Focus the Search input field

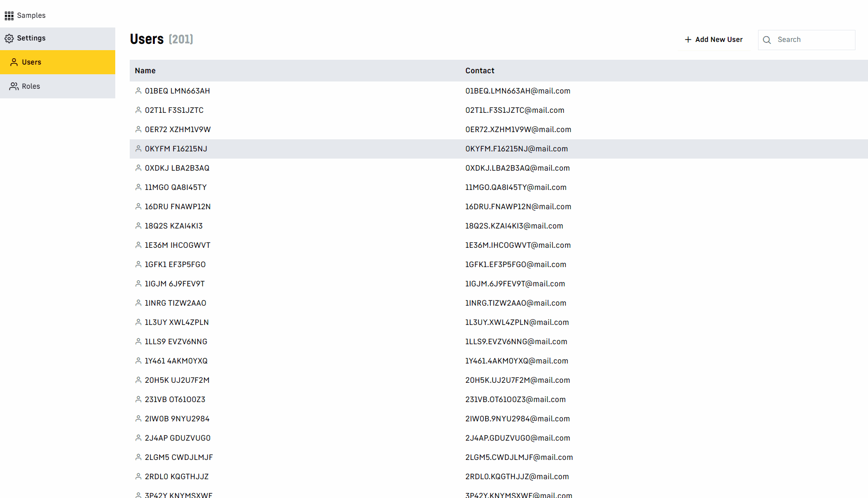[813, 40]
